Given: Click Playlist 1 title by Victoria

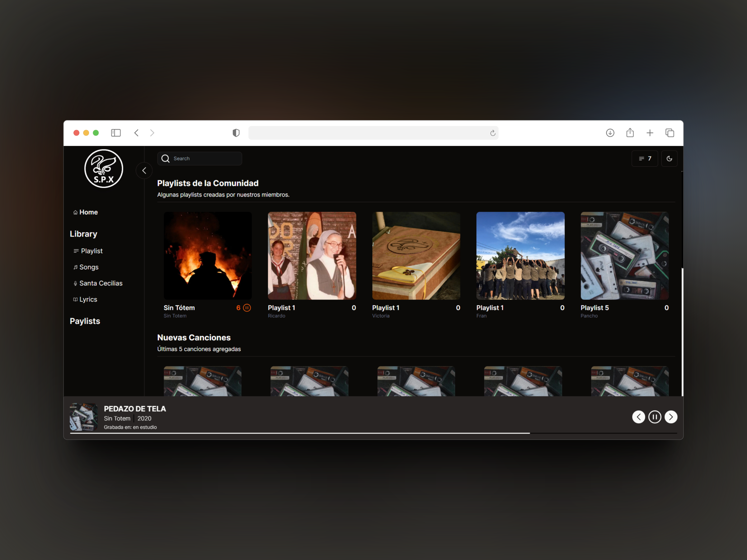Looking at the screenshot, I should point(386,307).
